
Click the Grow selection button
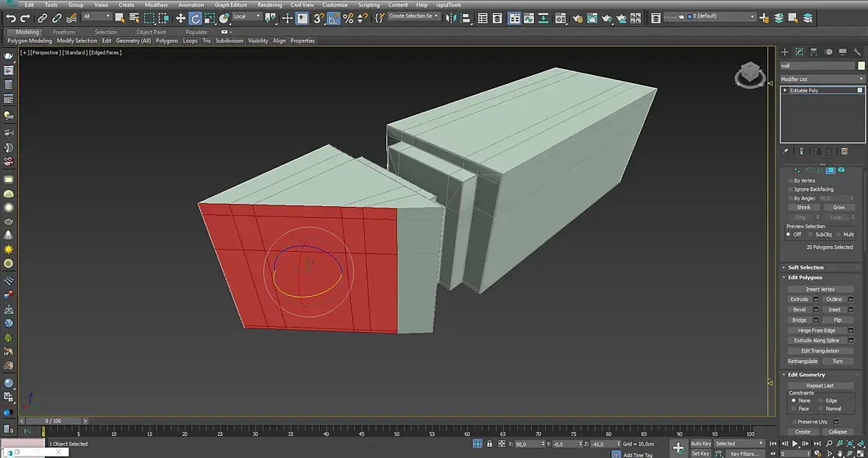click(x=839, y=208)
